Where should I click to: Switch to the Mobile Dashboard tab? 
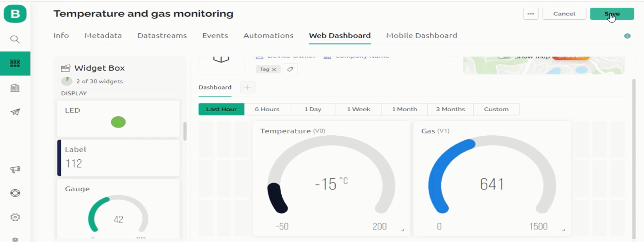tap(421, 36)
